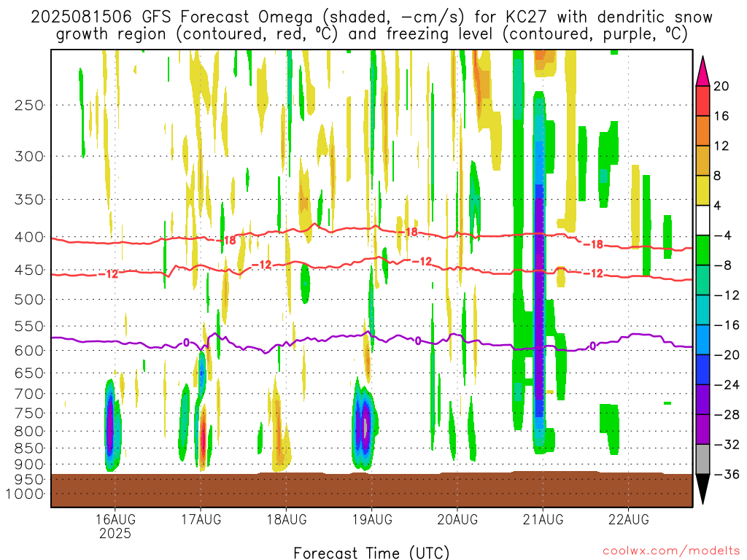The width and height of the screenshot is (747, 560).
Task: Click the white -4 to 4 colorbar segment
Action: (703, 220)
